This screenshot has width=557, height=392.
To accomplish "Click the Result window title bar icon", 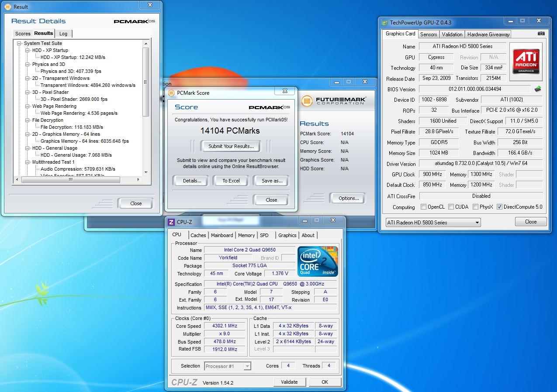I will [7, 7].
